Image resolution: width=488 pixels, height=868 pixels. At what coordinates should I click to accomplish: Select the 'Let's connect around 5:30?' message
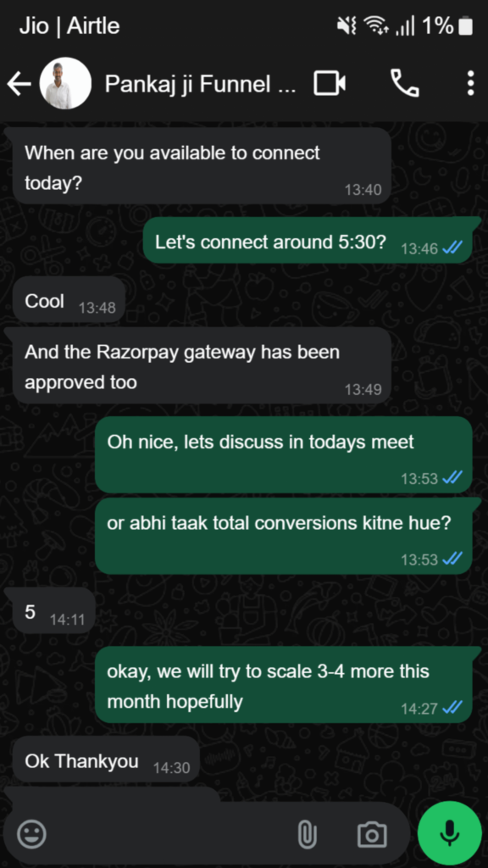(x=308, y=241)
